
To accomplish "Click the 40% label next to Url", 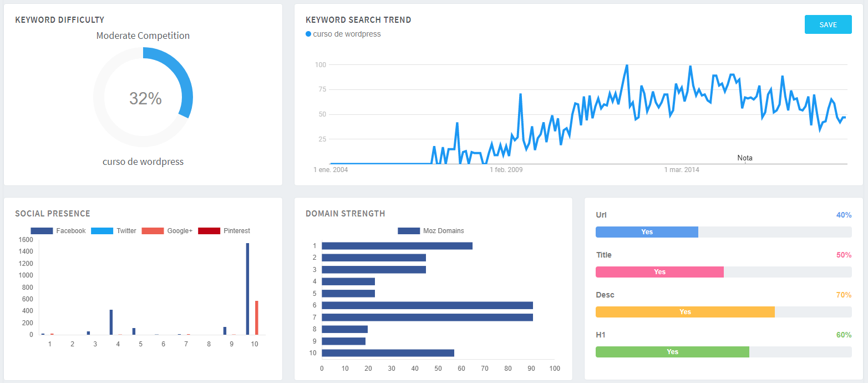I will pos(843,215).
